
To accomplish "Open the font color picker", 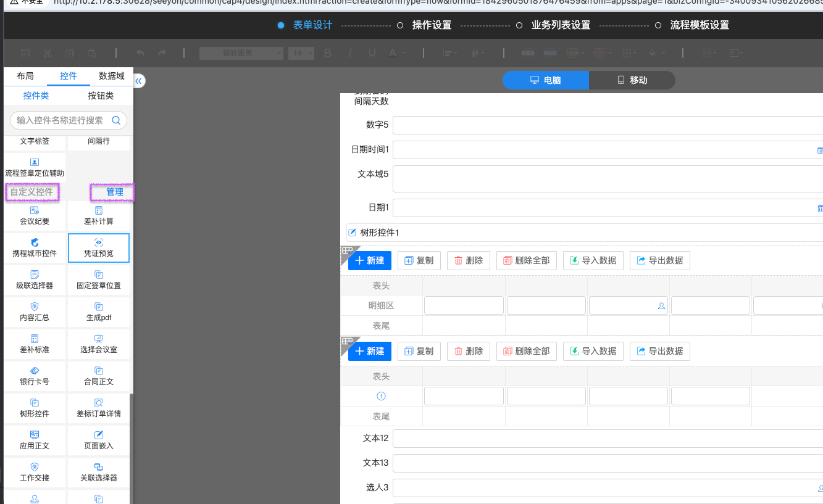I will [393, 53].
